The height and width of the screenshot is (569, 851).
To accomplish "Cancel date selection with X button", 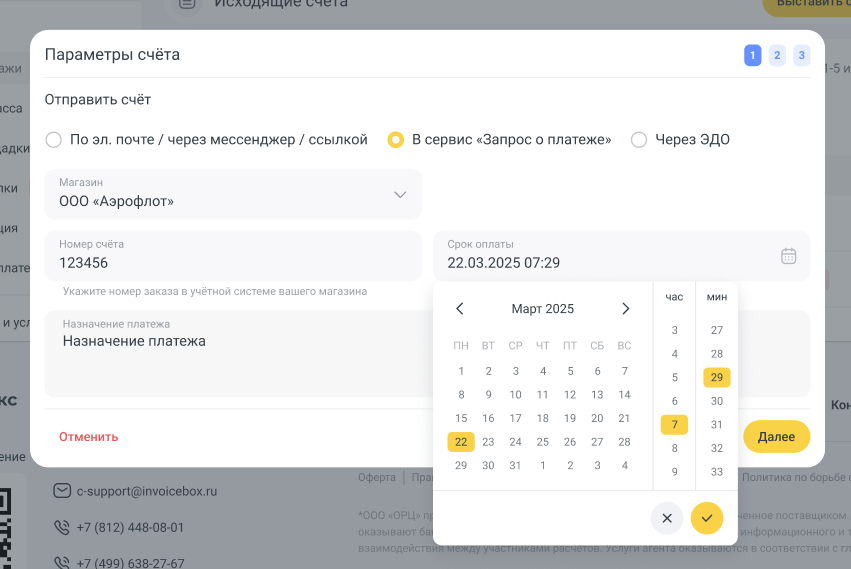I will (x=666, y=518).
